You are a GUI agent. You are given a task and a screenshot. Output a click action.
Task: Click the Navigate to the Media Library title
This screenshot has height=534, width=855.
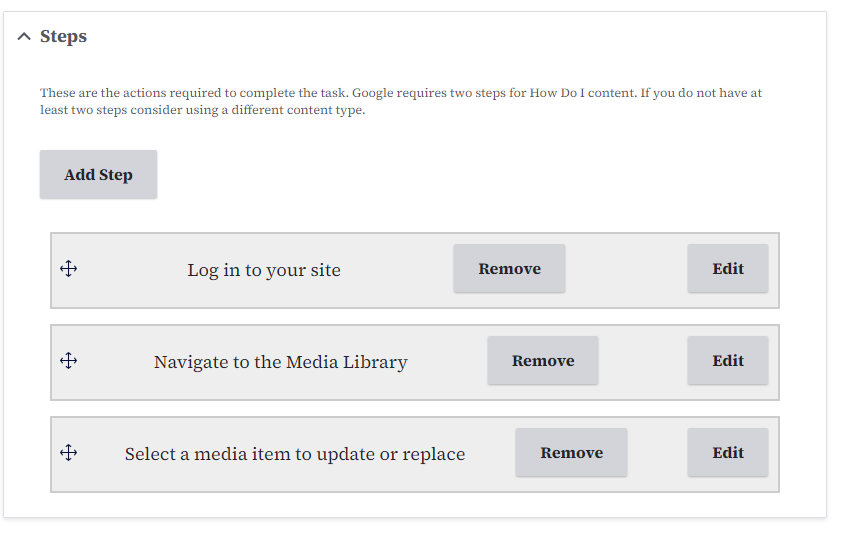(x=280, y=362)
